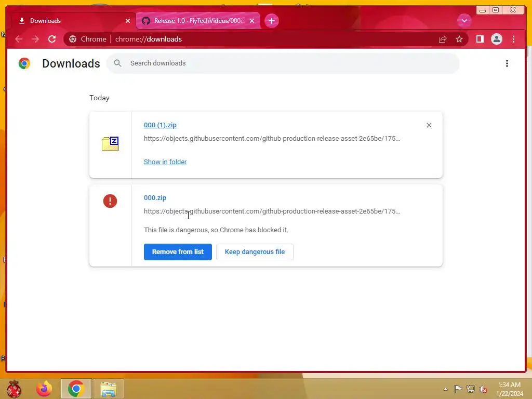
Task: Click the browser forward arrow
Action: (35, 39)
